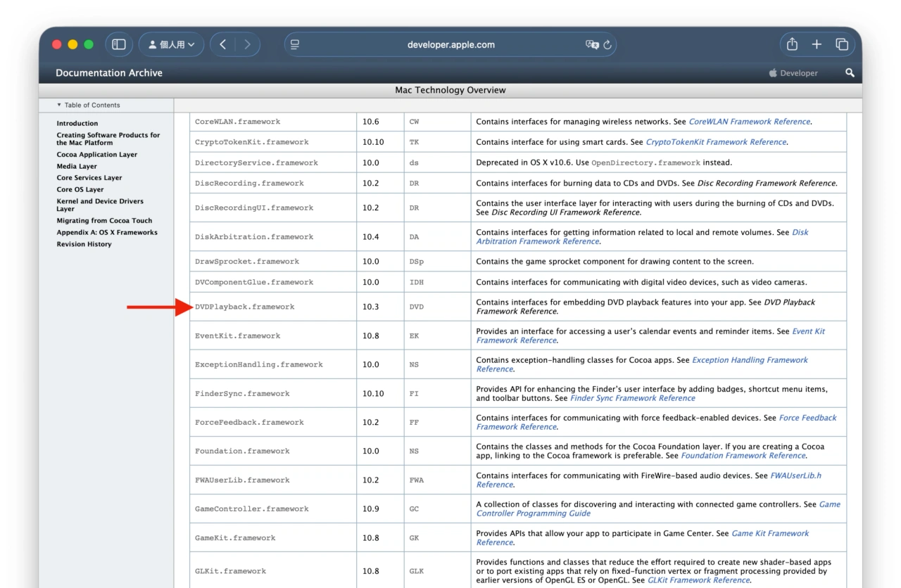This screenshot has width=901, height=588.
Task: Show the tab overview icon
Action: tap(842, 44)
